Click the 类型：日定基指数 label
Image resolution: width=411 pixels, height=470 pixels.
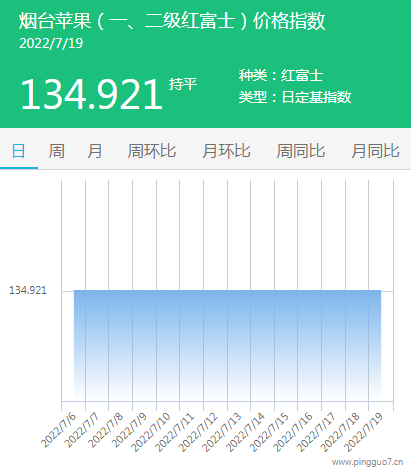click(x=295, y=97)
